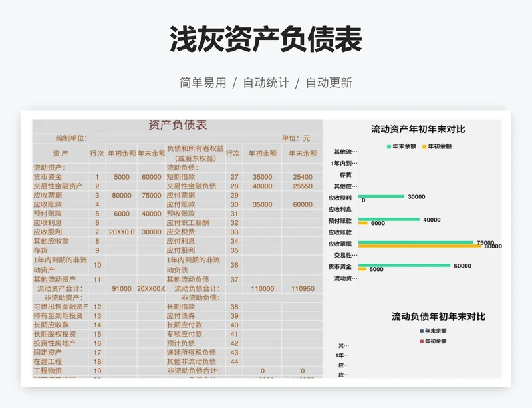Select the 货币资金 row label cell
The image size is (532, 408).
click(x=48, y=177)
